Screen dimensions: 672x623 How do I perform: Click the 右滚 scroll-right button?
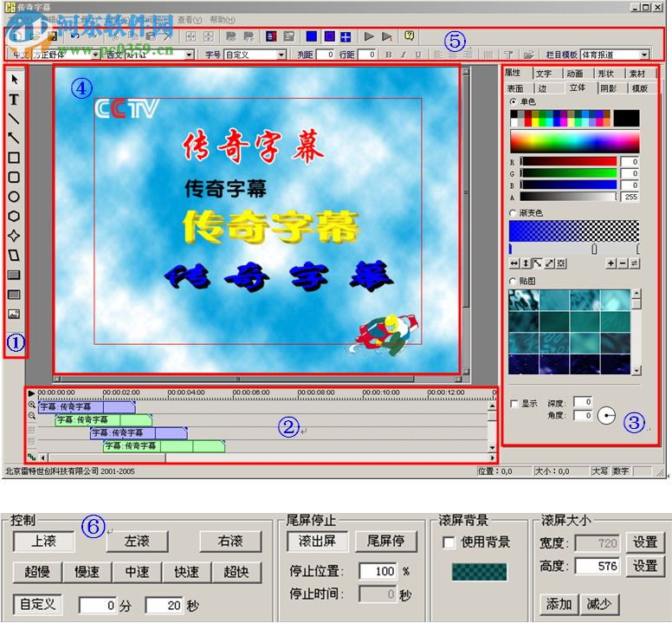(230, 541)
